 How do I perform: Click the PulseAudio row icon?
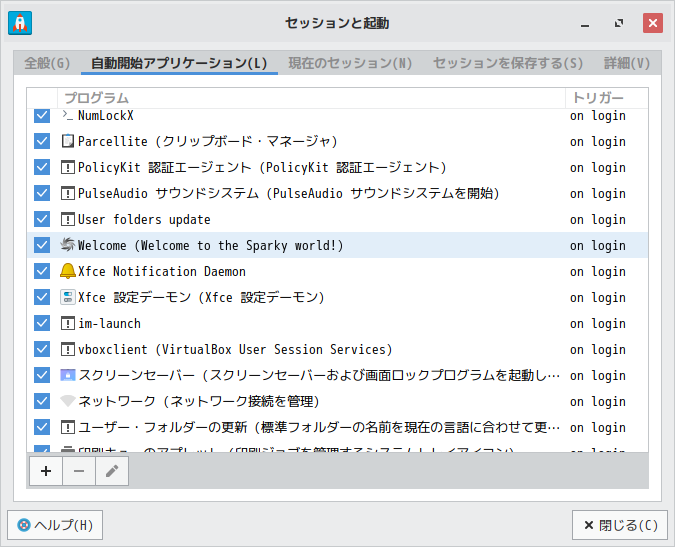click(x=68, y=193)
